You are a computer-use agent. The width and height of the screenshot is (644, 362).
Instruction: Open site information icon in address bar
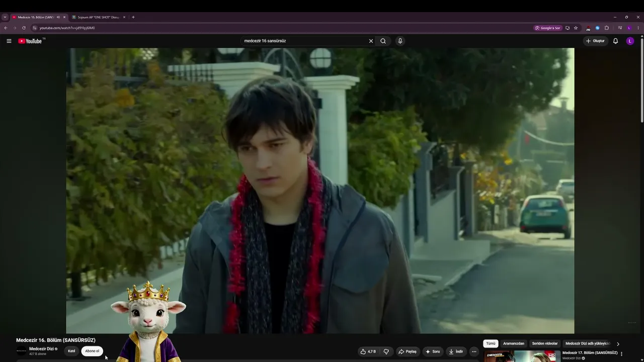(35, 28)
